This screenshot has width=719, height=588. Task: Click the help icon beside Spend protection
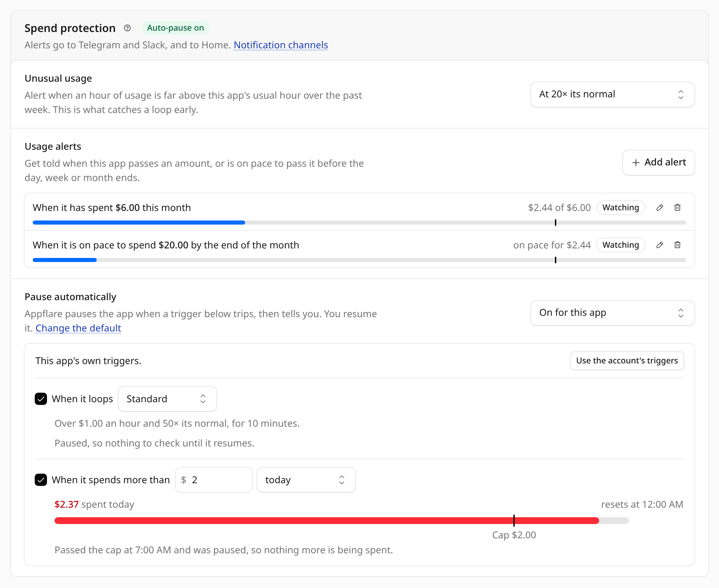point(127,28)
